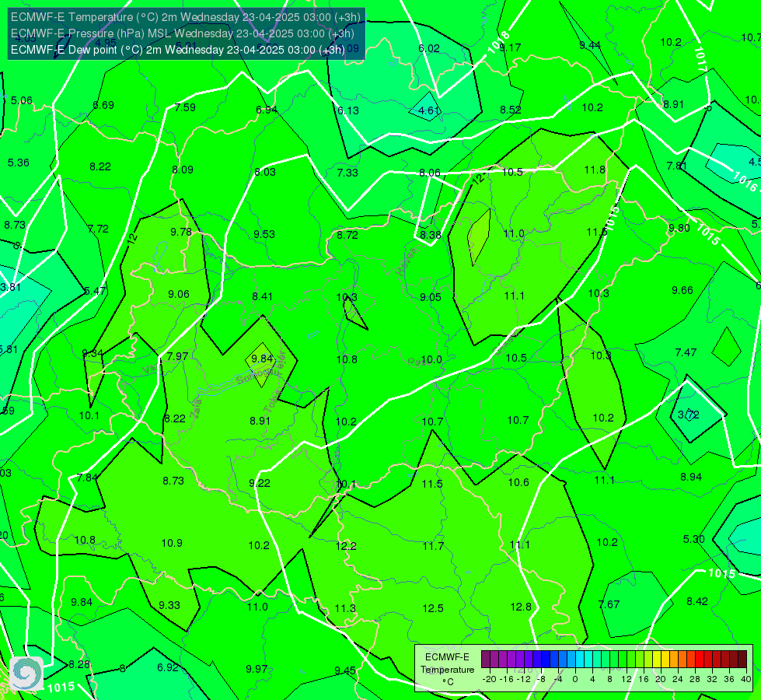Click the 9.22 temperature value
The height and width of the screenshot is (700, 761).
[x=259, y=483]
